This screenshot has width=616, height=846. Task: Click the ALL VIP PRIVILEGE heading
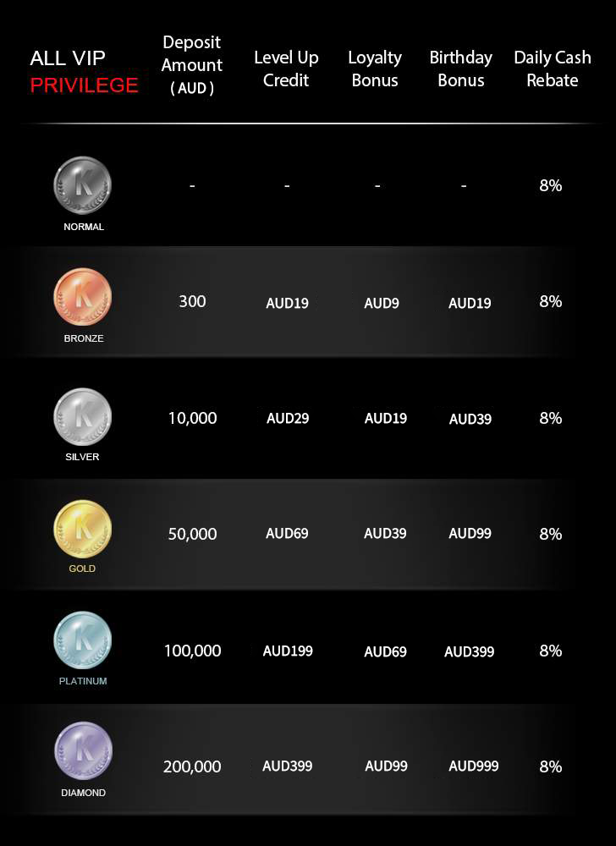pyautogui.click(x=84, y=71)
